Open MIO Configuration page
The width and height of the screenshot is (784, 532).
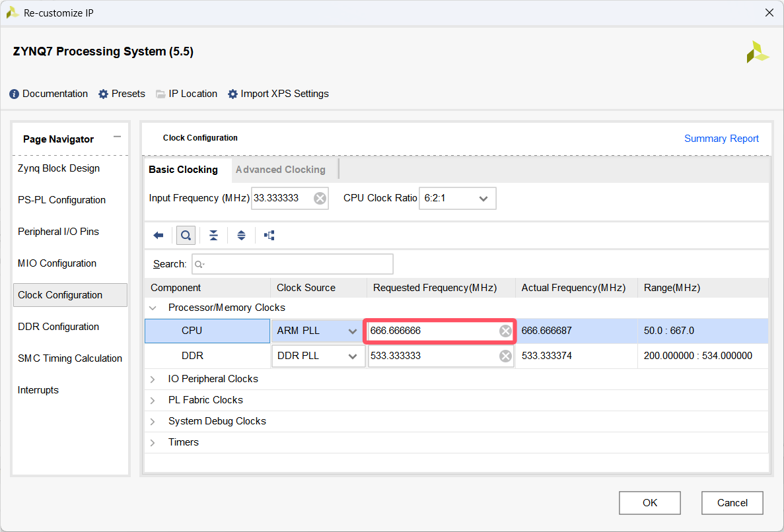point(57,263)
